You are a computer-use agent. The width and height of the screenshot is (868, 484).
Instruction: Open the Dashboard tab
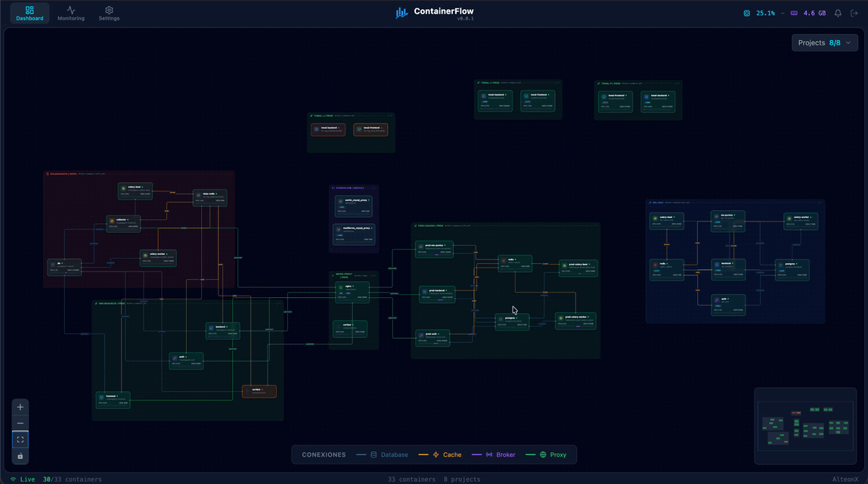[29, 14]
